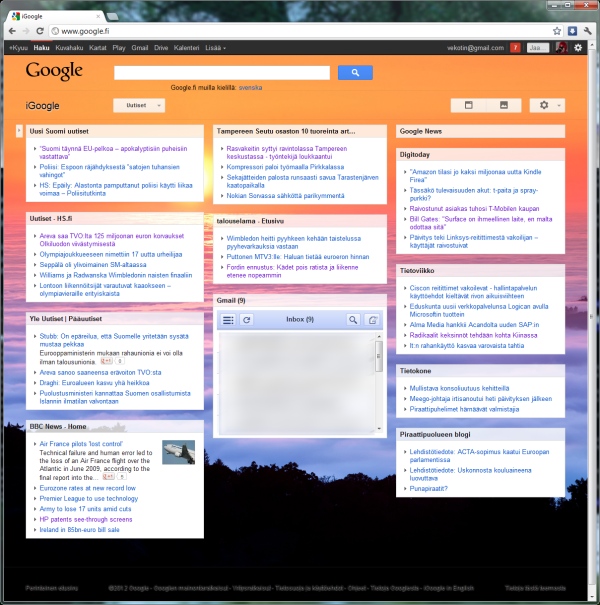
Task: Open the Uutiset tab dropdown
Action: click(x=139, y=105)
